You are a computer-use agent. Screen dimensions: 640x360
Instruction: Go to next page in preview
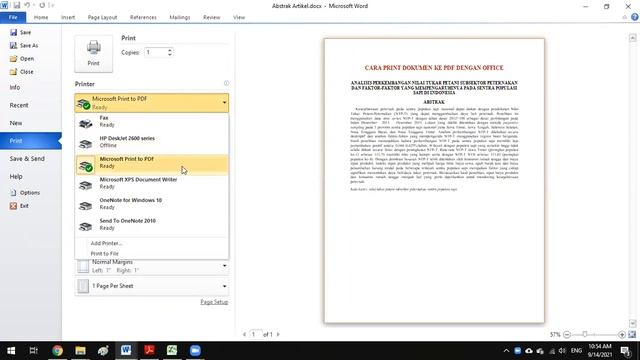coord(278,334)
